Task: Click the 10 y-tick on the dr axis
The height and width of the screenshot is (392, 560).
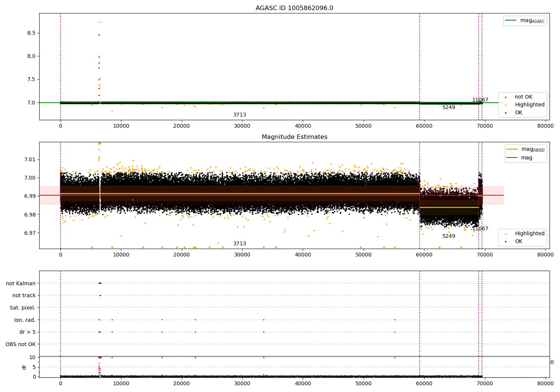Action: (32, 357)
